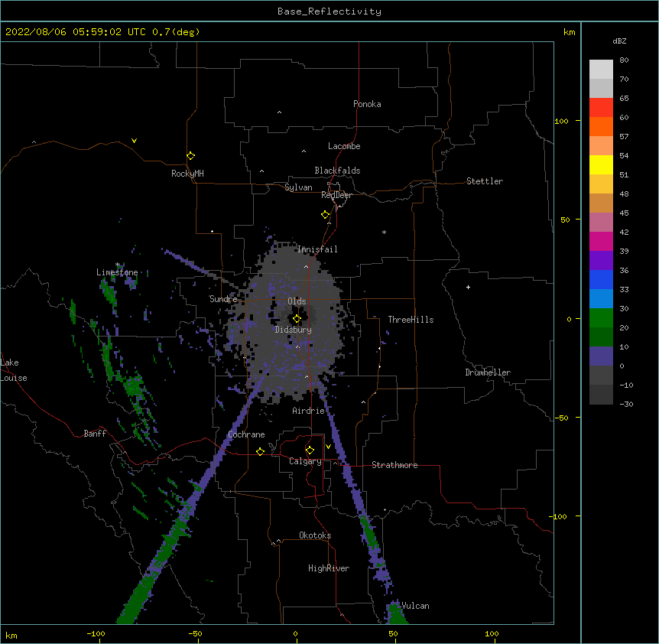This screenshot has height=644, width=659.
Task: Click the Sylvan town label
Action: click(298, 187)
